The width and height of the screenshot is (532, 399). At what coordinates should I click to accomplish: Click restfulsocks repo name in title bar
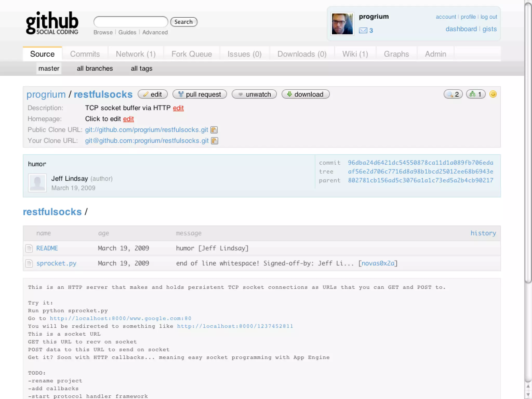103,94
